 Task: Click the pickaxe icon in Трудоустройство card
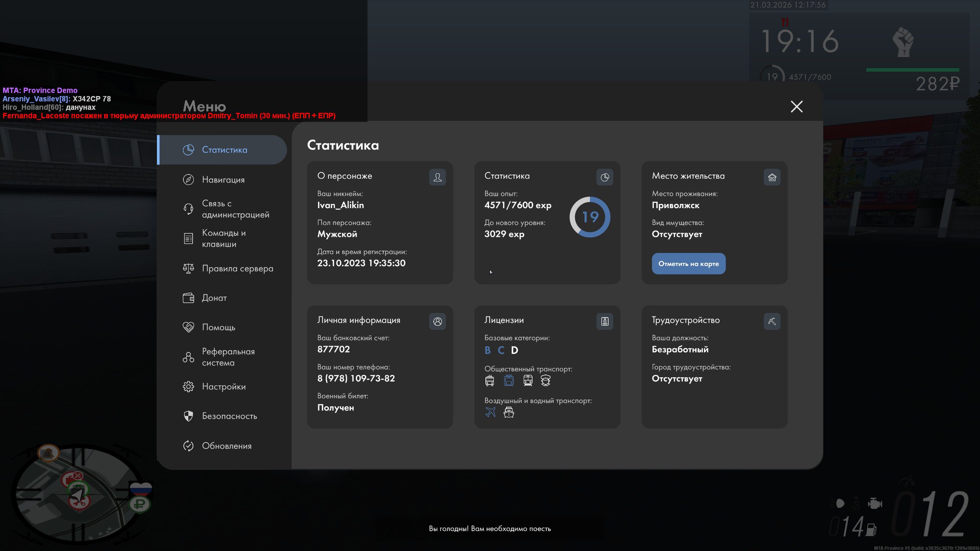pyautogui.click(x=772, y=321)
